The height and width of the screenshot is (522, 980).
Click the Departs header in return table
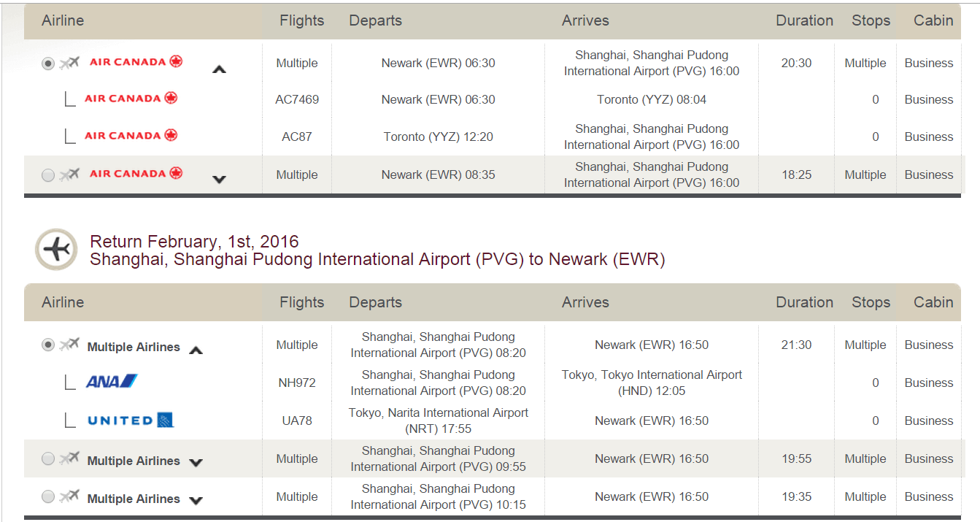pos(375,302)
